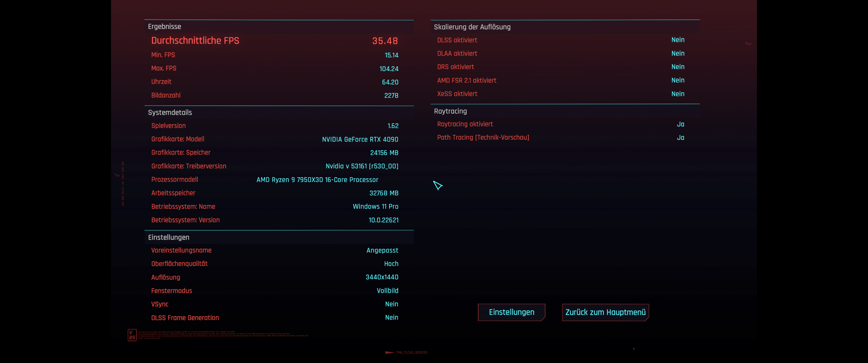Image resolution: width=868 pixels, height=363 pixels.
Task: Click NVIDIA GeForce RTX 4090 text
Action: pos(360,139)
